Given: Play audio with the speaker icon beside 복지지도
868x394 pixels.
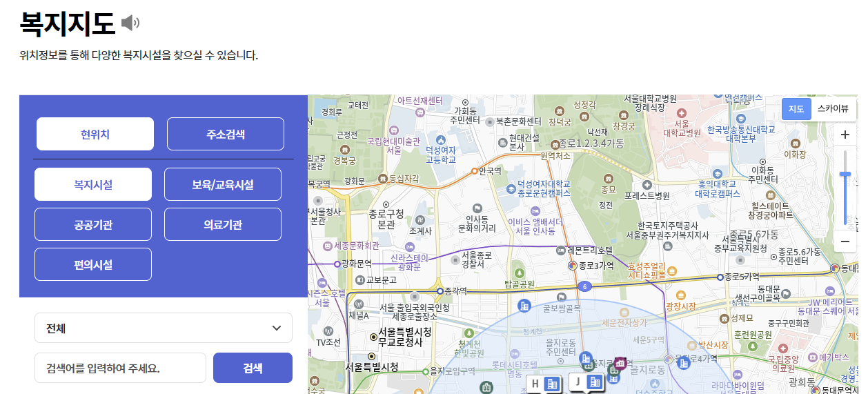Looking at the screenshot, I should point(130,23).
